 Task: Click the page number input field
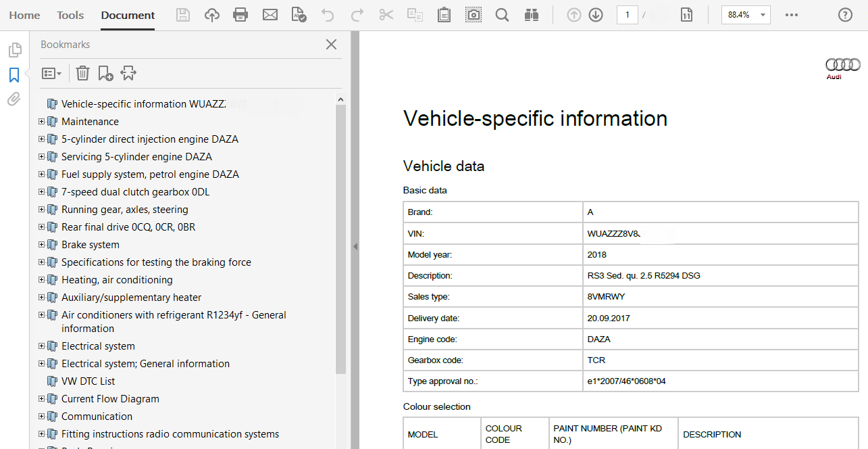627,15
